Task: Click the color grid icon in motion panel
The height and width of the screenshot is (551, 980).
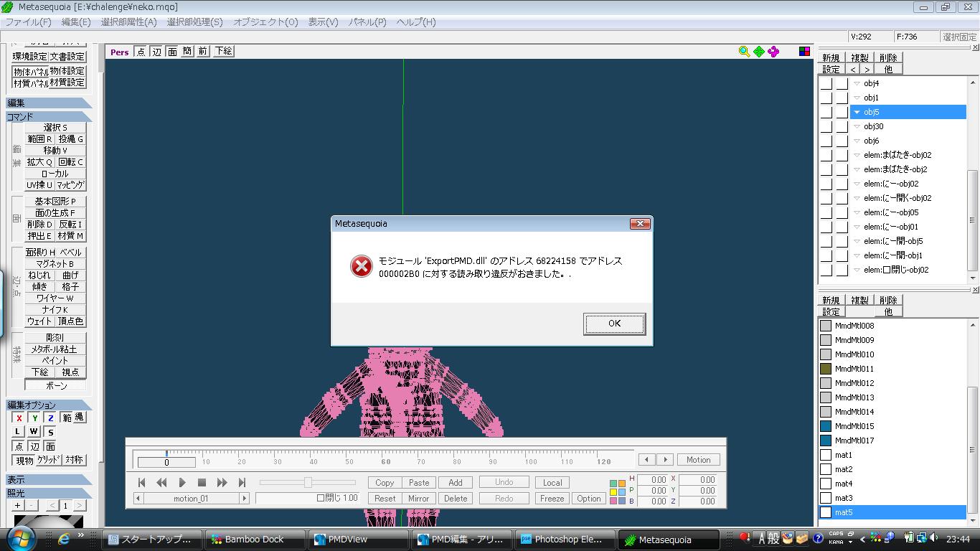Action: coord(617,492)
